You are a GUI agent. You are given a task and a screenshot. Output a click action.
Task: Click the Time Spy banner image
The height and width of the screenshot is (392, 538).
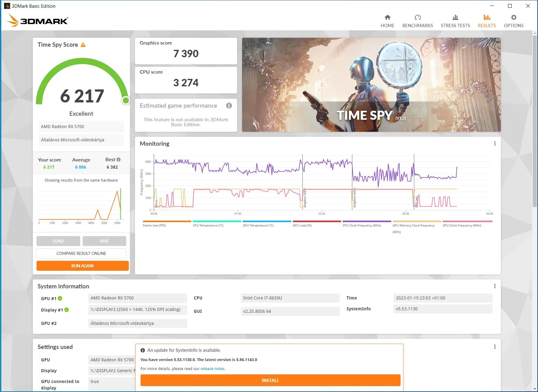371,85
